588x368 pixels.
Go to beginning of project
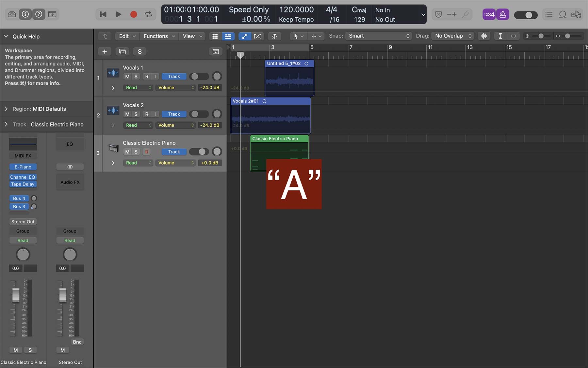(x=103, y=14)
